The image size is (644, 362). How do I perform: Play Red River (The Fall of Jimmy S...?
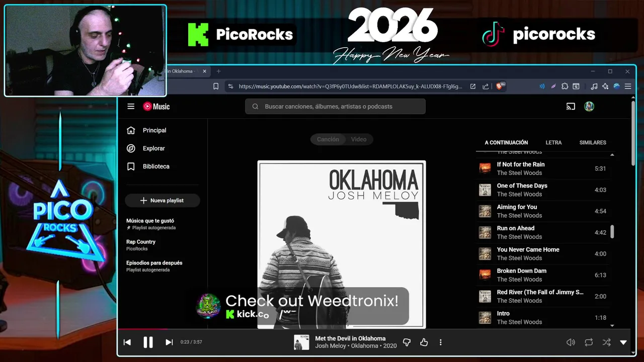pyautogui.click(x=542, y=296)
